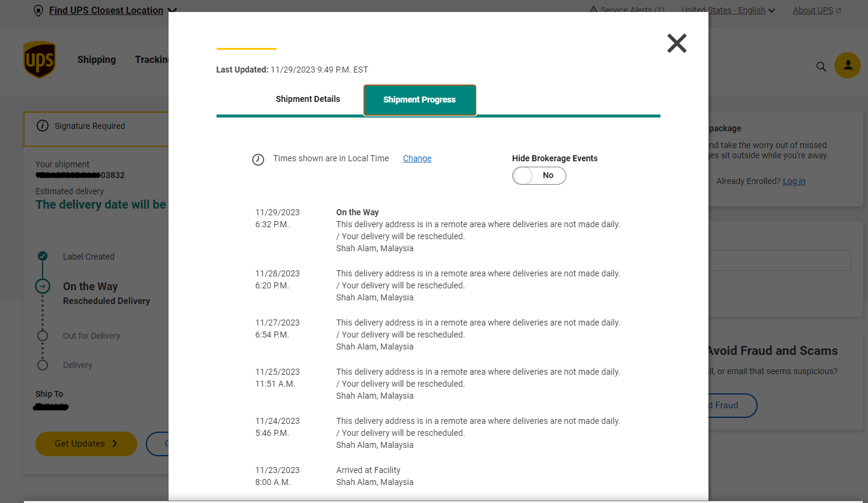Click the 11/23/2023 event date
This screenshot has height=503, width=868.
[x=277, y=470]
